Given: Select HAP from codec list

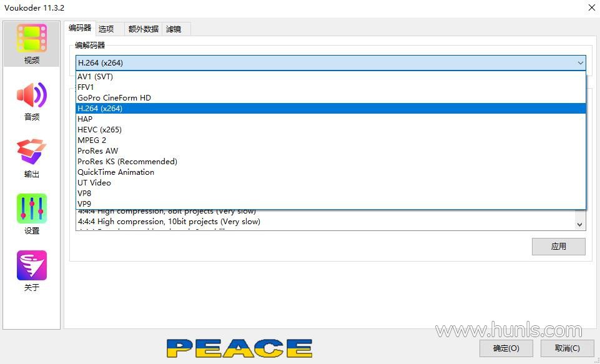Looking at the screenshot, I should pos(331,119).
